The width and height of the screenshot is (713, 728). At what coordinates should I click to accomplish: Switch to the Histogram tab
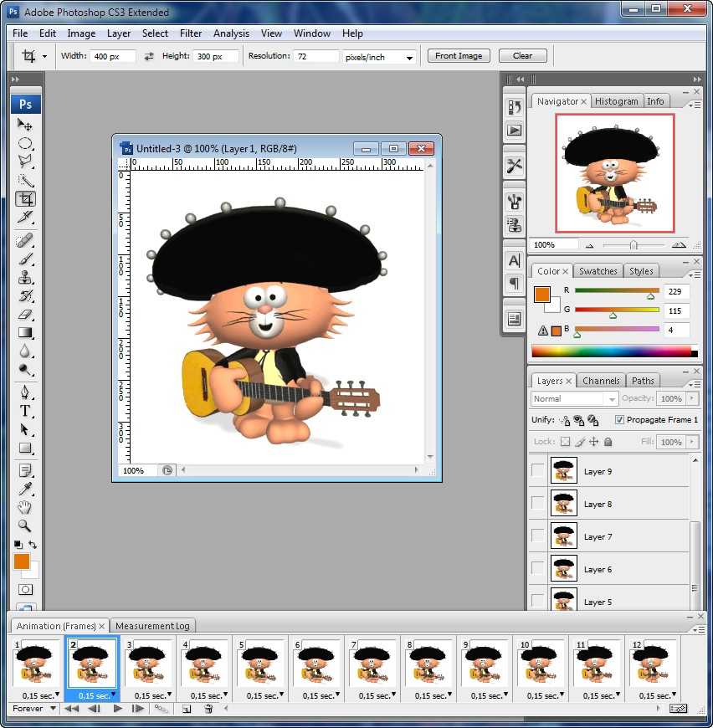point(617,101)
